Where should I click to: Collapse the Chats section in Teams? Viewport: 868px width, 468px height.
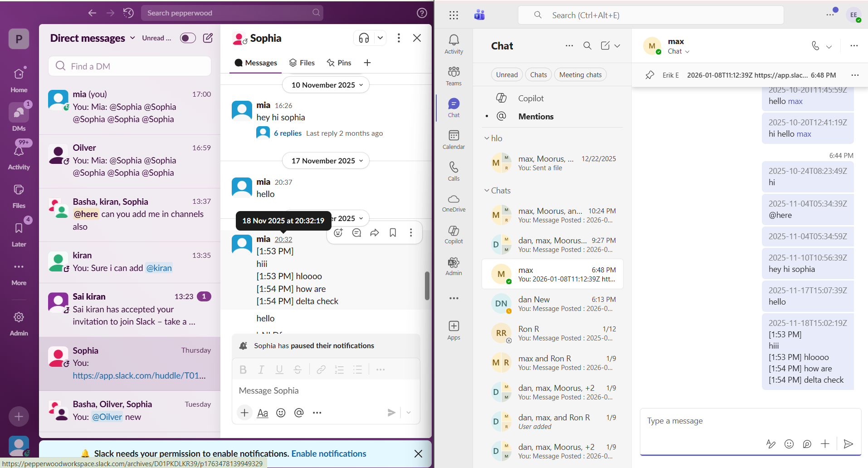pos(487,191)
